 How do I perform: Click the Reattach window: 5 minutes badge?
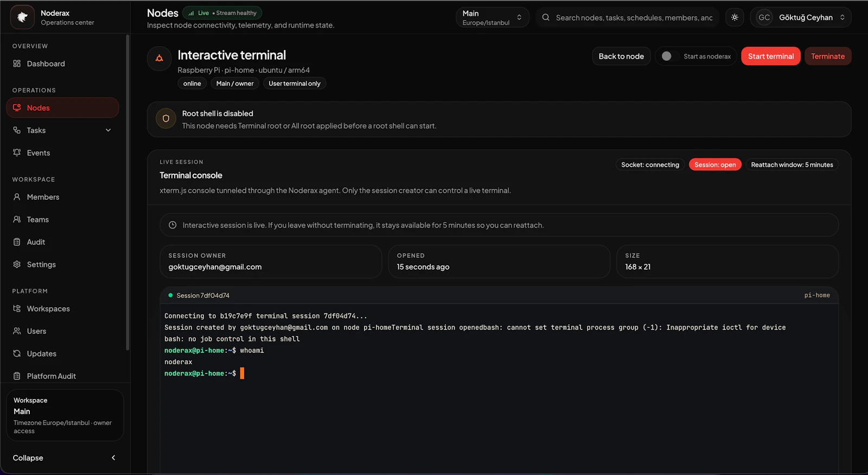(792, 165)
